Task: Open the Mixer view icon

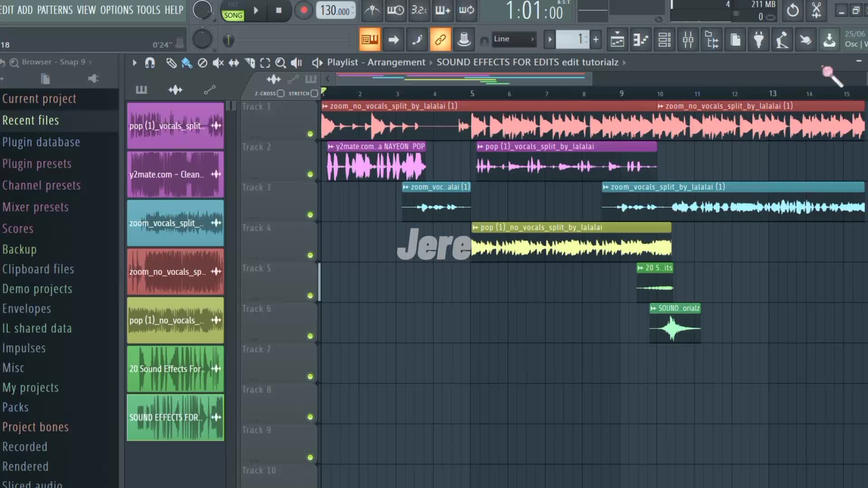Action: click(x=688, y=40)
